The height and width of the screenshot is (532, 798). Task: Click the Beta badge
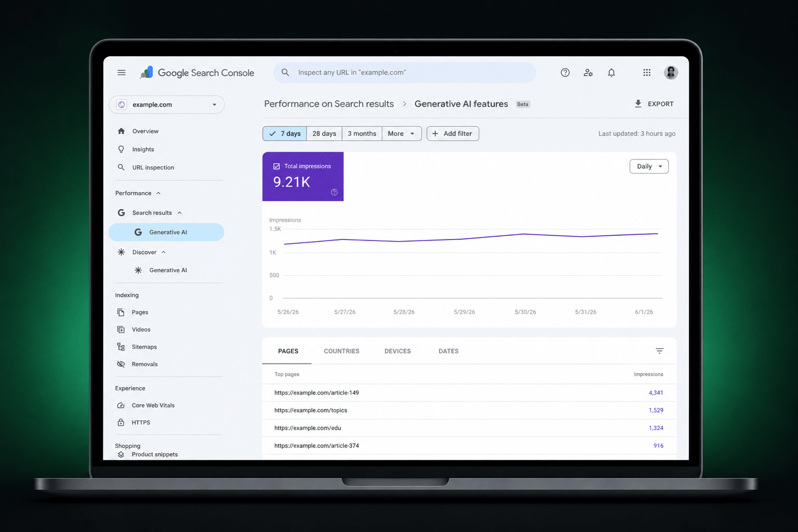(523, 104)
